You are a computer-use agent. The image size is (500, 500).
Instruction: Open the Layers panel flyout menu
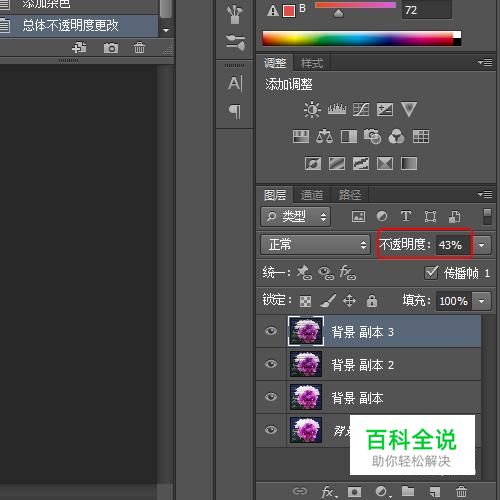click(x=485, y=194)
